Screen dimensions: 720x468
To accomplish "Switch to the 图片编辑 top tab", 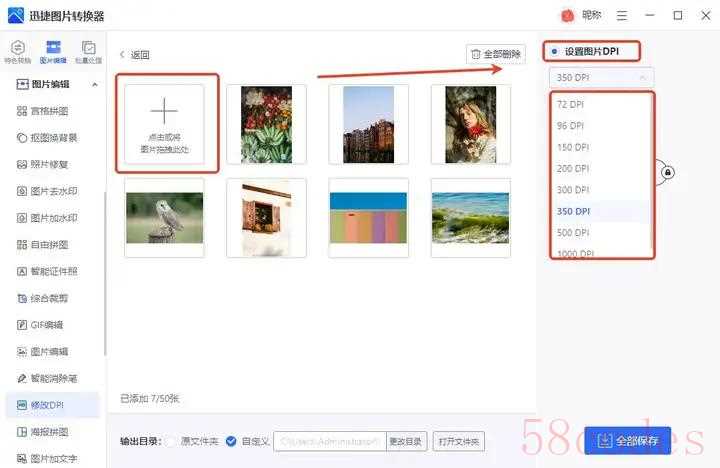I will (53, 52).
